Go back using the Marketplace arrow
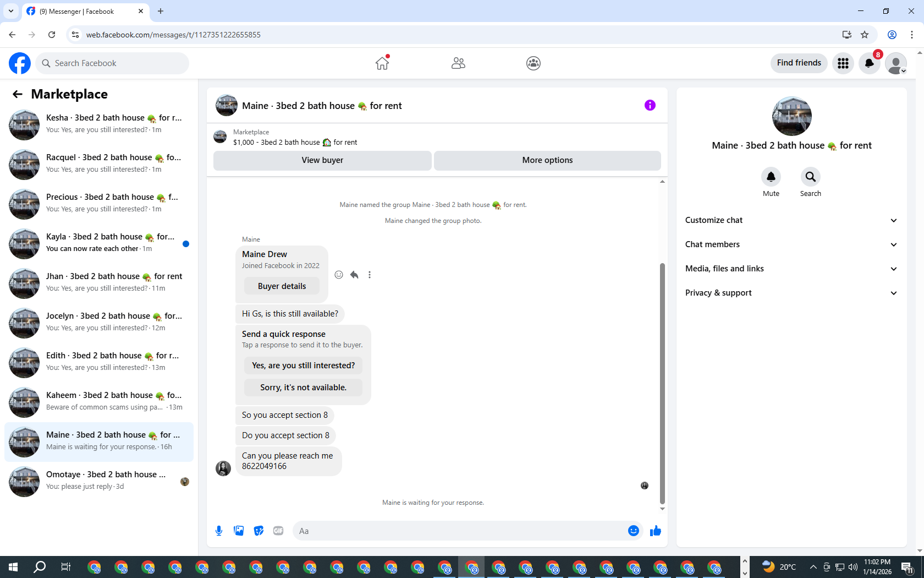The height and width of the screenshot is (578, 924). pos(18,94)
